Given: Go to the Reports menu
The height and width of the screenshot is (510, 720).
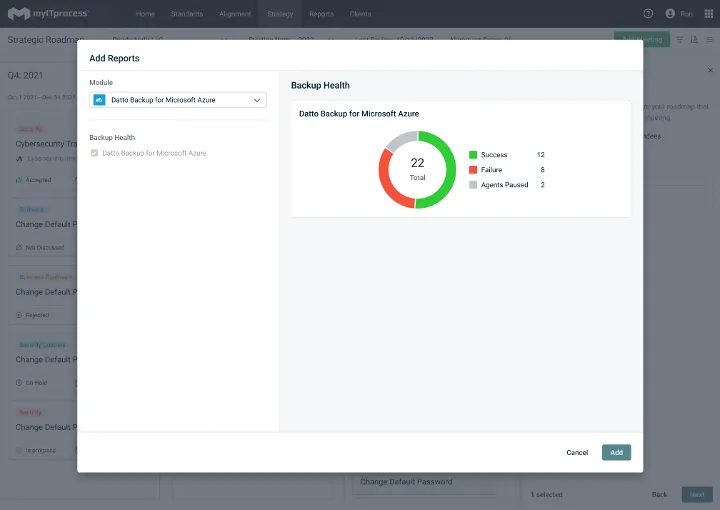Looking at the screenshot, I should click(321, 14).
